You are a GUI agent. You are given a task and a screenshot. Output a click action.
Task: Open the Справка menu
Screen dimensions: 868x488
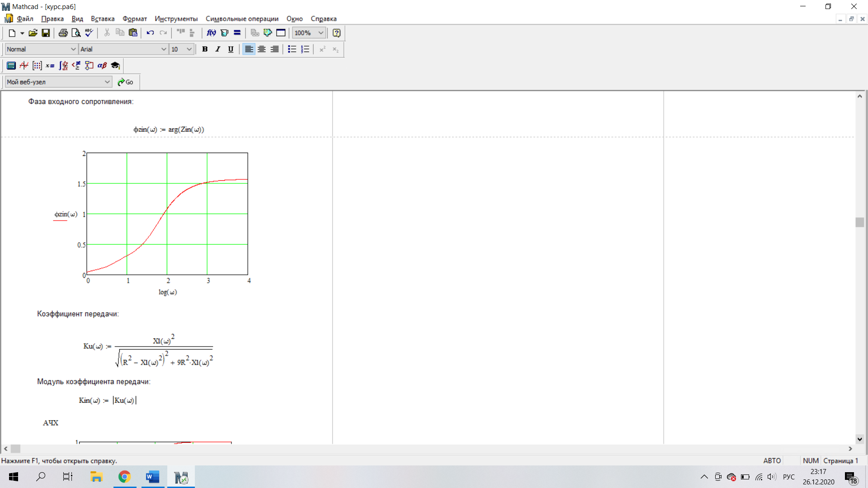coord(324,19)
